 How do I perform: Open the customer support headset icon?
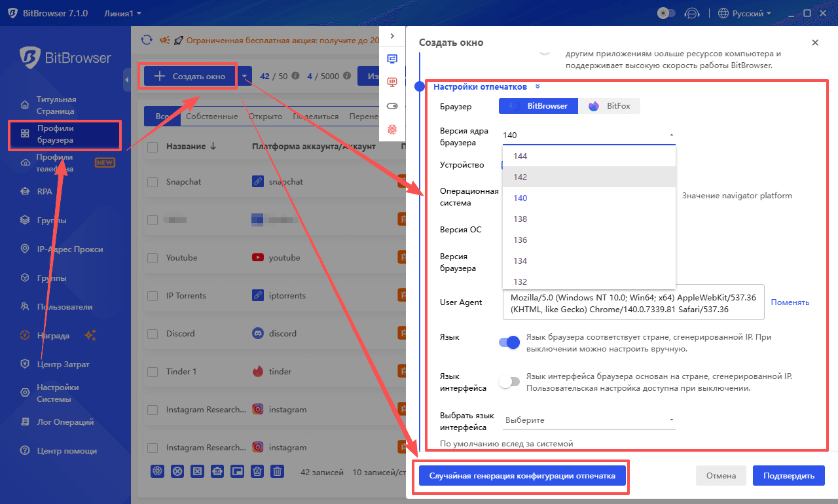tap(691, 13)
